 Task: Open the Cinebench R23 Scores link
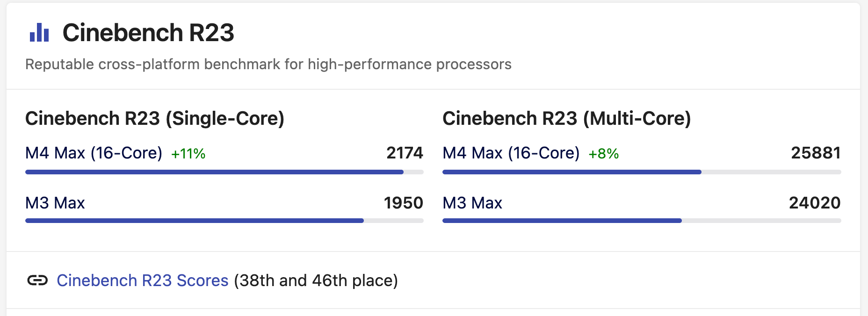click(143, 280)
